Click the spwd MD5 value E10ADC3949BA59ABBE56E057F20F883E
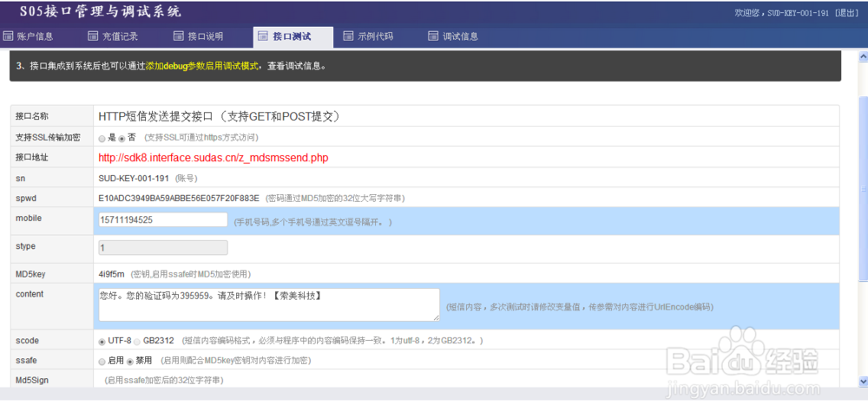868x418 pixels. tap(179, 198)
